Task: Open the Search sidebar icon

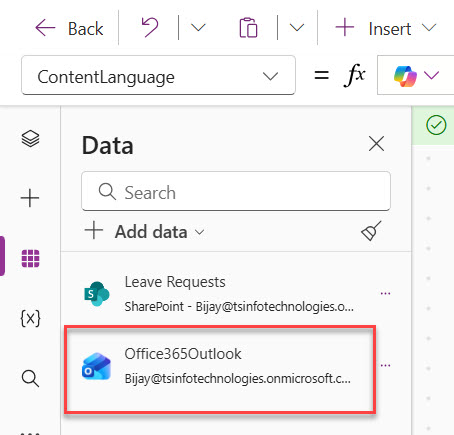Action: click(x=30, y=378)
